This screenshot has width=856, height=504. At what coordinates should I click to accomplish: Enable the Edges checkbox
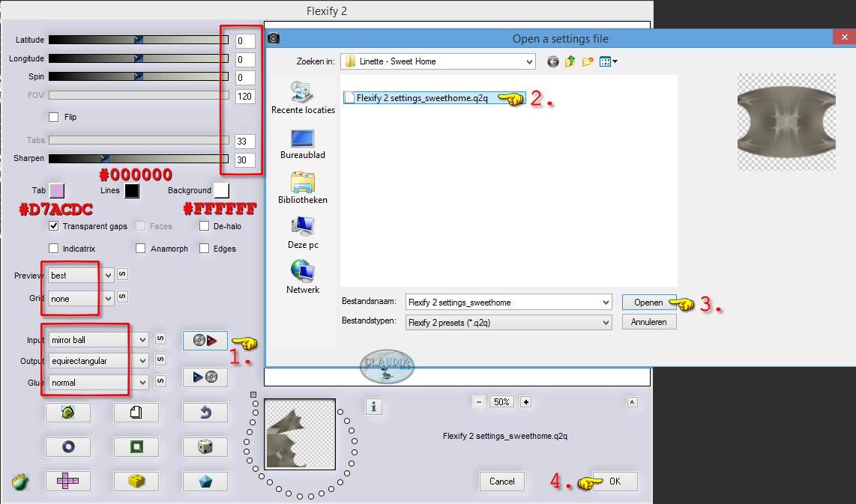[204, 249]
